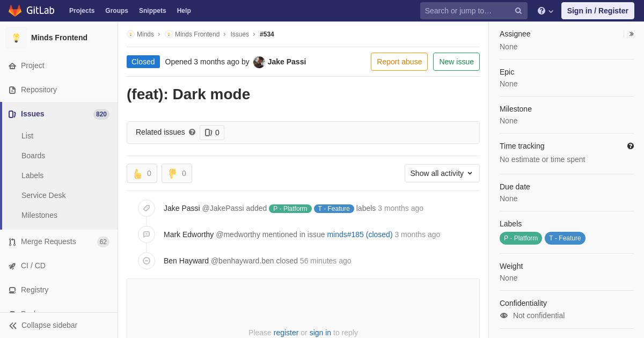
Task: Click the Not confidential eye icon
Action: click(504, 315)
